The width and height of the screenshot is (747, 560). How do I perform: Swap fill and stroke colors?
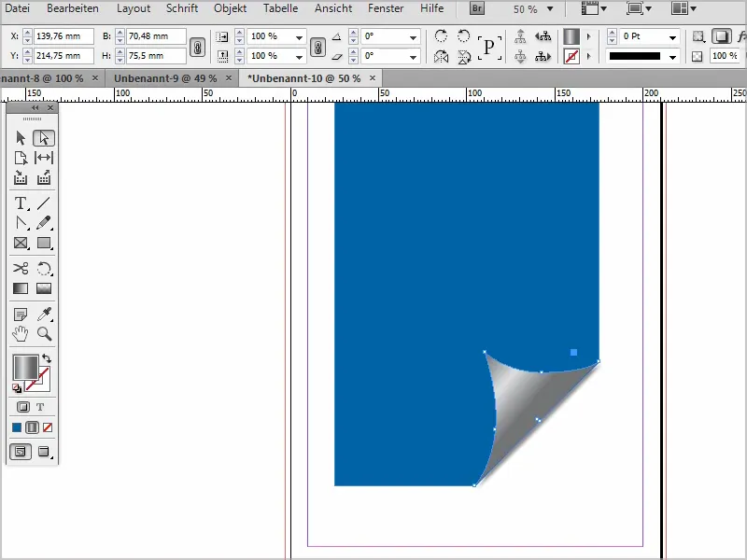click(46, 358)
